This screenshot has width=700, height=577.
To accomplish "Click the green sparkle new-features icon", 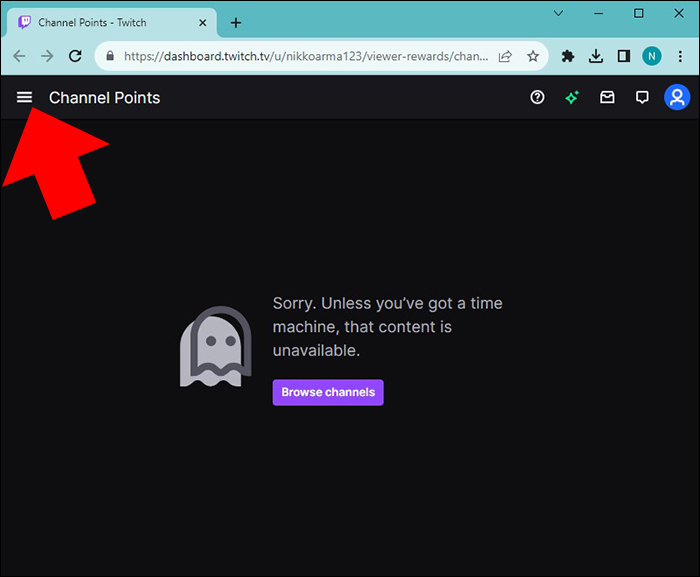I will [572, 97].
